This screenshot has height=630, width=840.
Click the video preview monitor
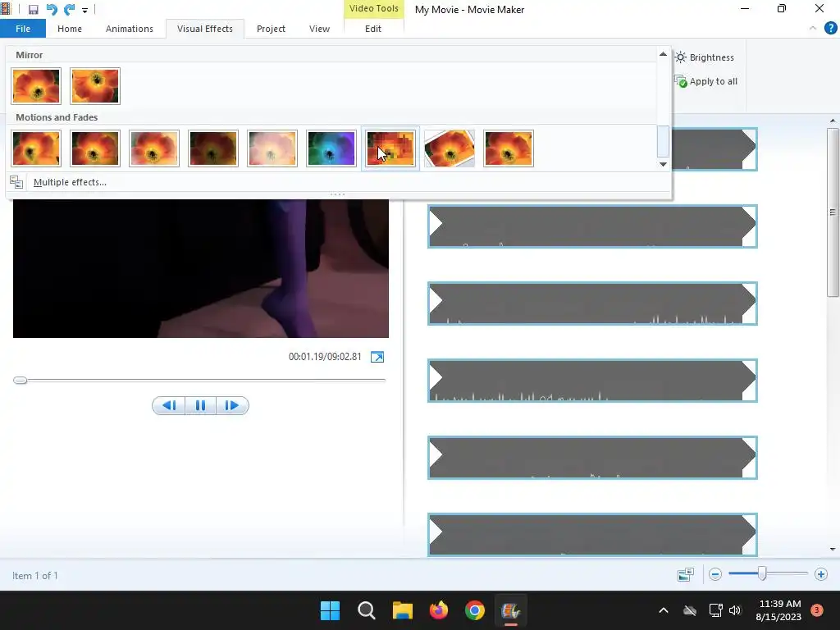[x=201, y=268]
